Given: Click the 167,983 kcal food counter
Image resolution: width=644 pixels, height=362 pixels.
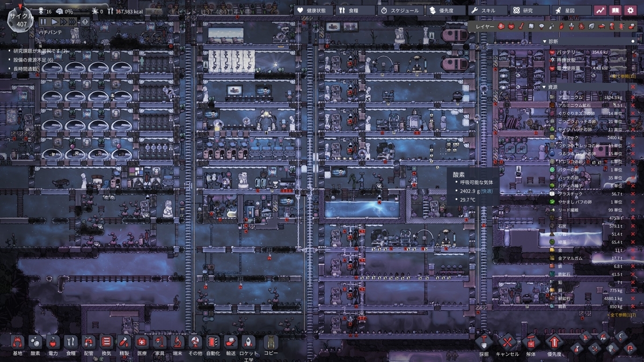Looking at the screenshot, I should pyautogui.click(x=125, y=11).
